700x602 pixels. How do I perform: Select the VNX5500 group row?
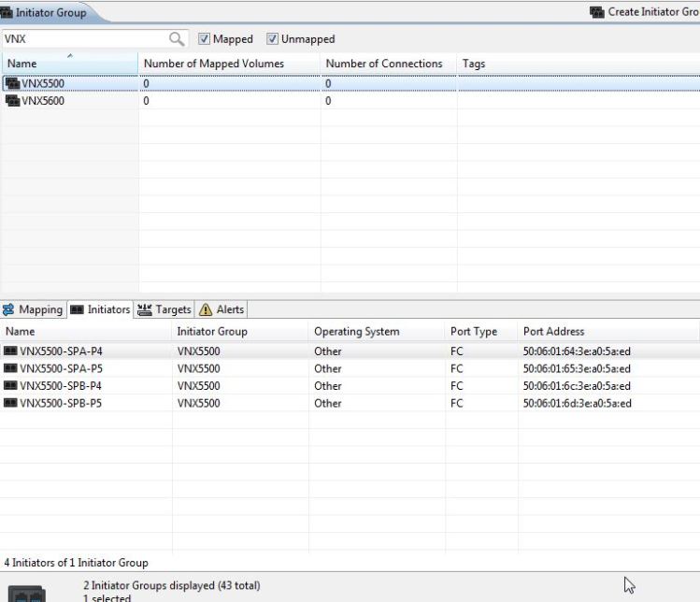coord(350,83)
